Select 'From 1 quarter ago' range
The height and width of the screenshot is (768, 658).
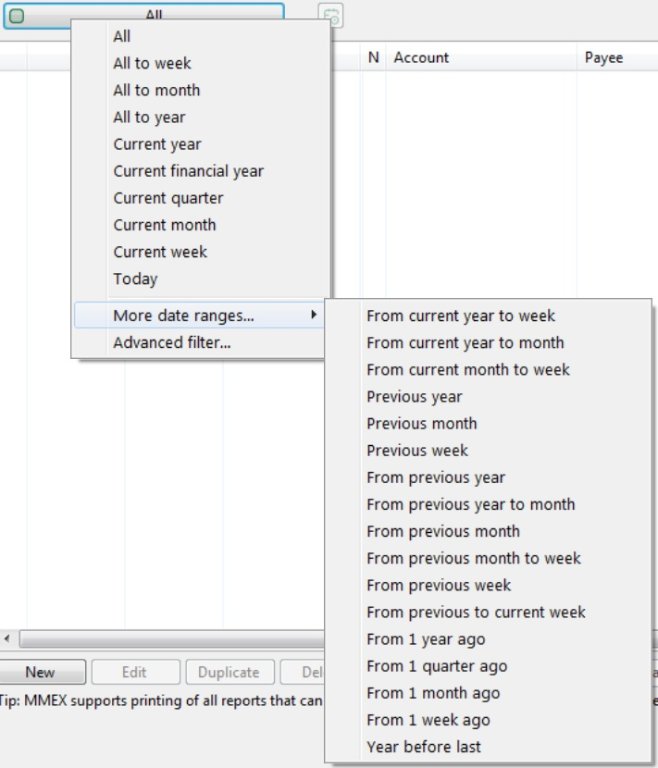point(488,666)
